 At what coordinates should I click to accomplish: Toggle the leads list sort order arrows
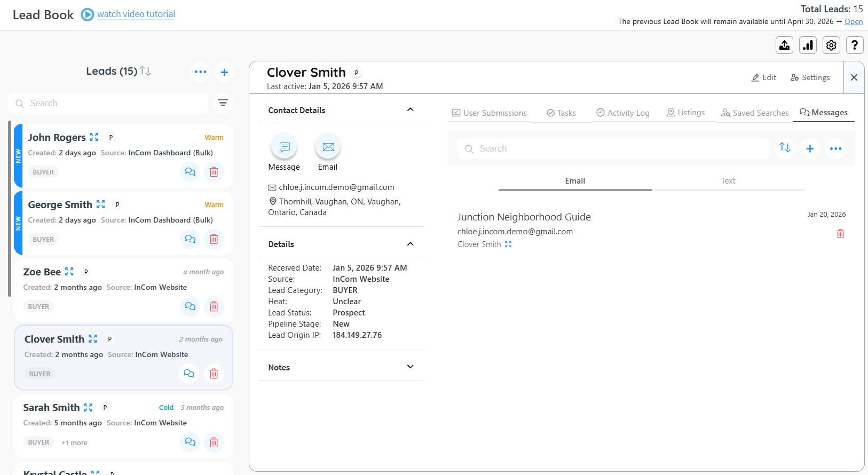coord(145,72)
